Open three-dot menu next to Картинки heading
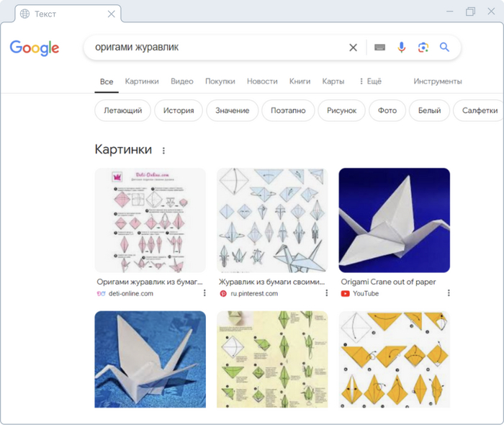The height and width of the screenshot is (425, 504). (x=163, y=151)
